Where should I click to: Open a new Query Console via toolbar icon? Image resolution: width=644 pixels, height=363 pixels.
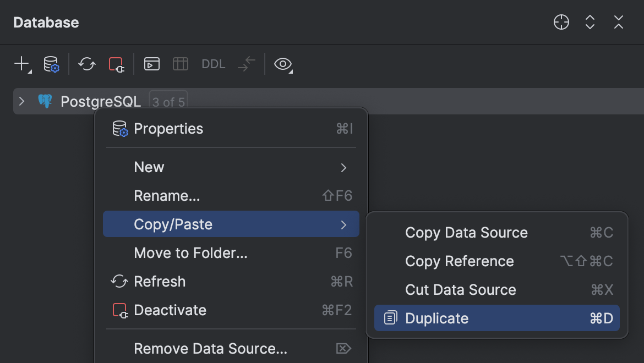(151, 64)
